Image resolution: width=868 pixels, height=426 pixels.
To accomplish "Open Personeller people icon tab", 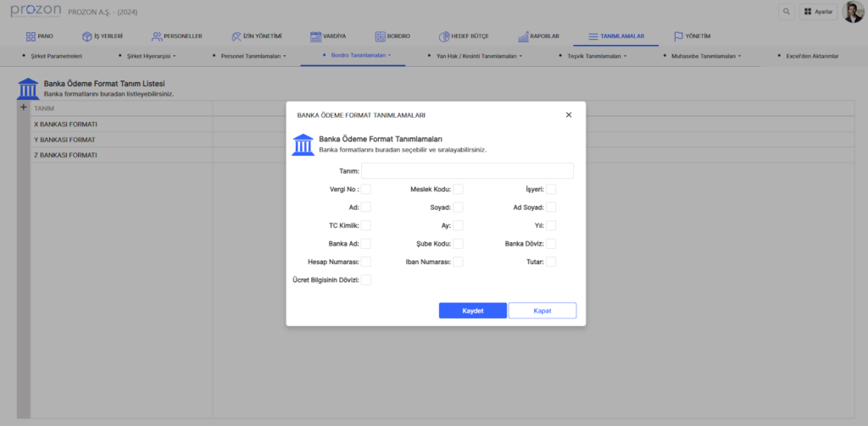I will pos(157,36).
